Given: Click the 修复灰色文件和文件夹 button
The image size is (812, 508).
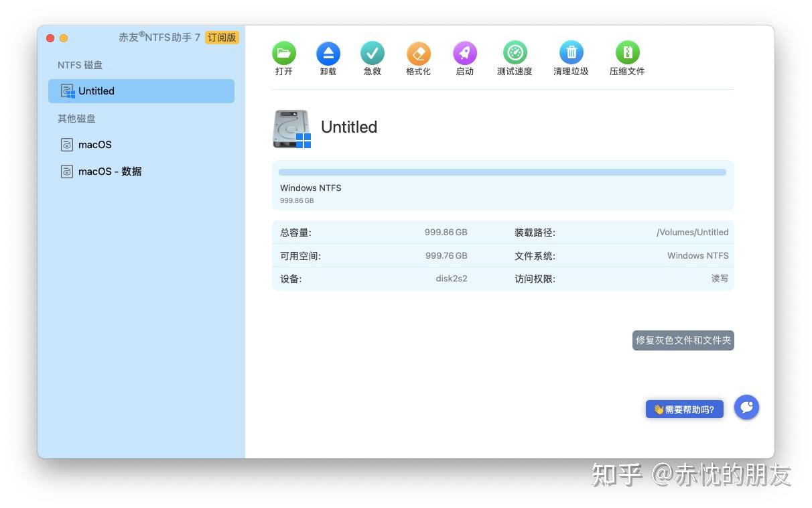Looking at the screenshot, I should pos(683,340).
